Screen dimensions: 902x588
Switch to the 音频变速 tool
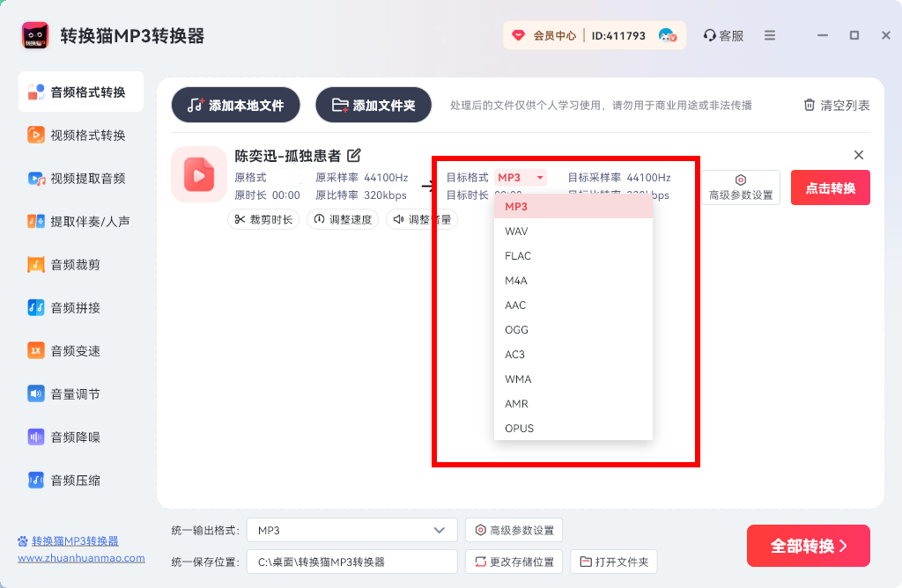pos(80,350)
